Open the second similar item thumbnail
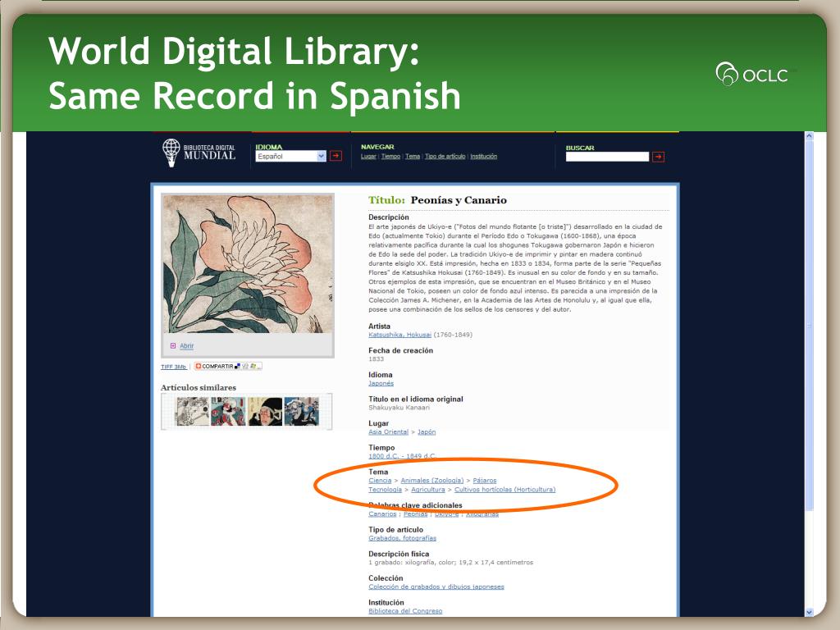Image resolution: width=840 pixels, height=630 pixels. pyautogui.click(x=228, y=412)
